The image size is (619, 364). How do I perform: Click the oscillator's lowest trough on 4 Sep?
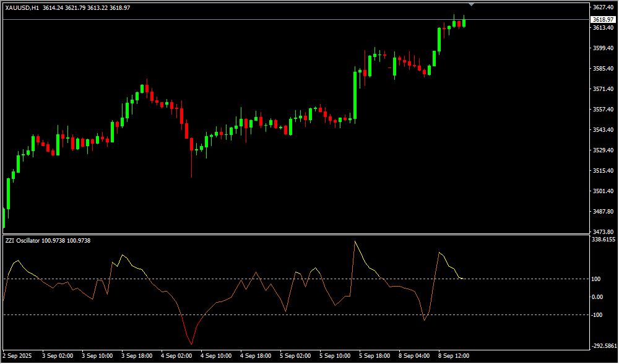191,344
